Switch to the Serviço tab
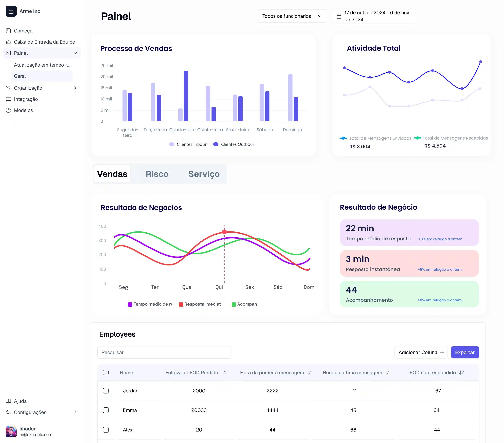This screenshot has height=443, width=504. [204, 174]
